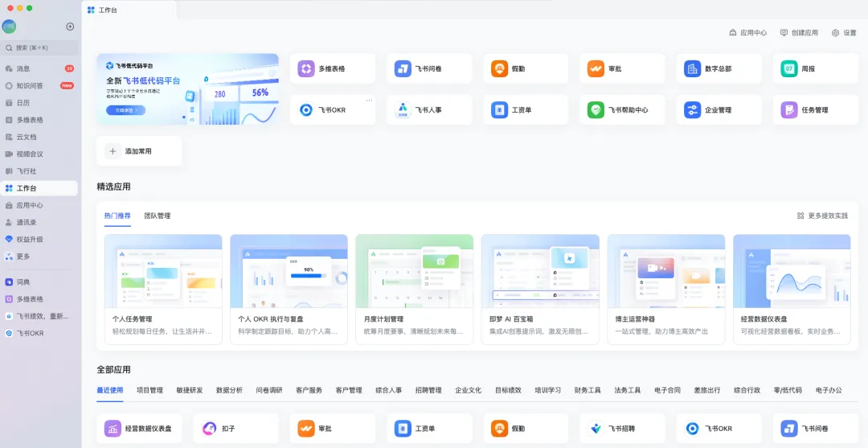Click the 工作台 window tab at top
868x448 pixels.
pyautogui.click(x=129, y=10)
